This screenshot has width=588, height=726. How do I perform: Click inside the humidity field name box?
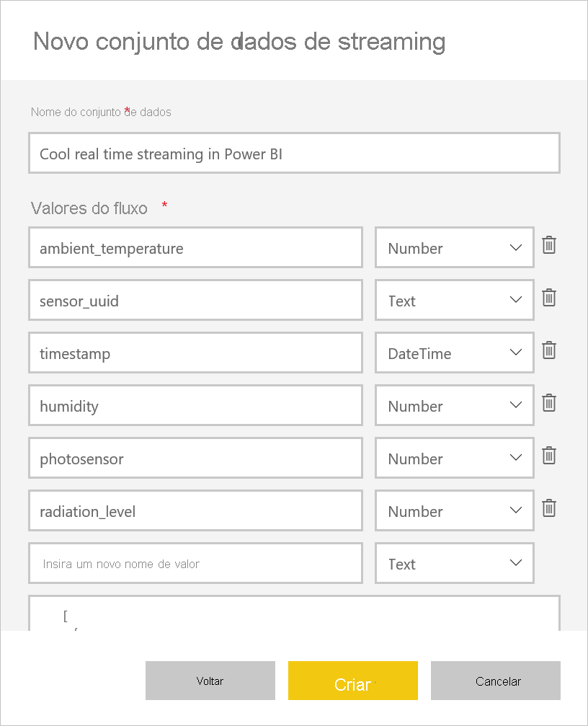195,405
